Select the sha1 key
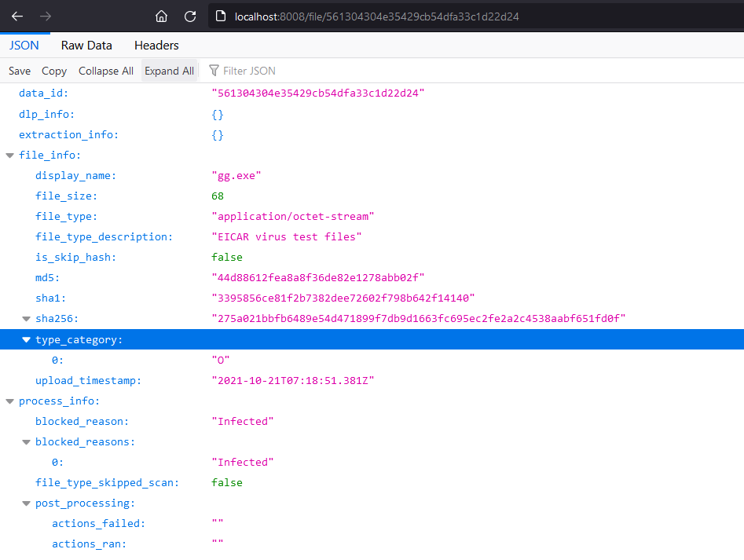 point(51,298)
